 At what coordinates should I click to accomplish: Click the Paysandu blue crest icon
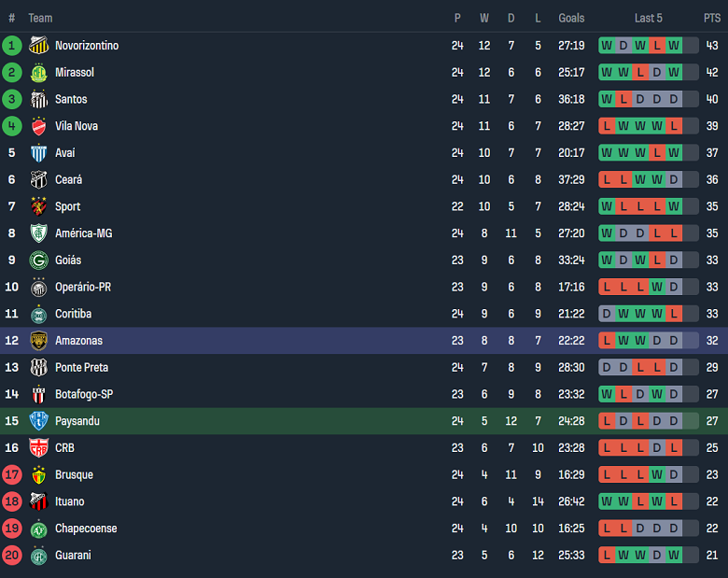[38, 421]
